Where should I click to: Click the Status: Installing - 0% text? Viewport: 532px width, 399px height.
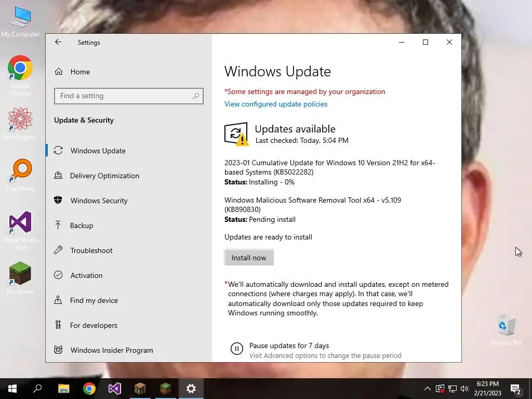(x=259, y=182)
